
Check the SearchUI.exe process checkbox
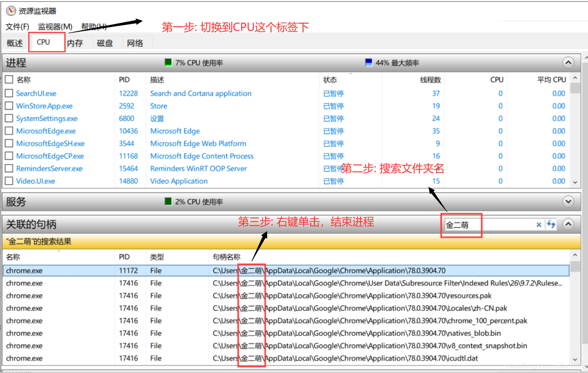[x=9, y=93]
